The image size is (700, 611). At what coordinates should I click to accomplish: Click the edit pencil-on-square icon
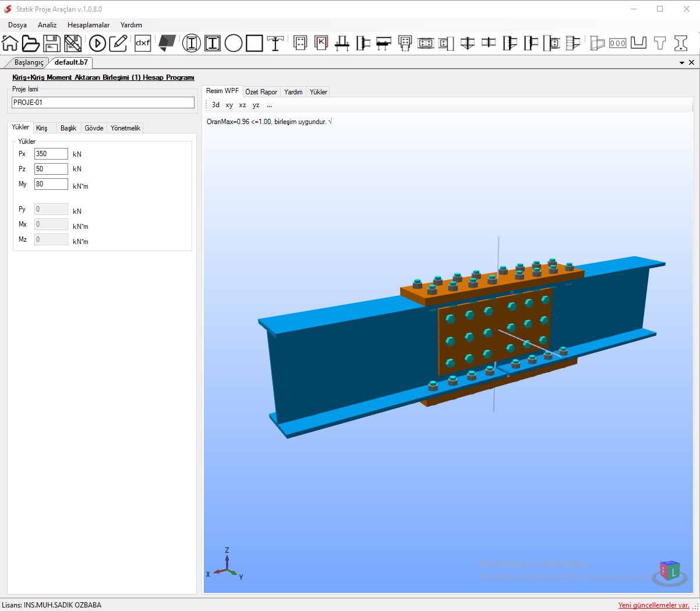point(118,43)
